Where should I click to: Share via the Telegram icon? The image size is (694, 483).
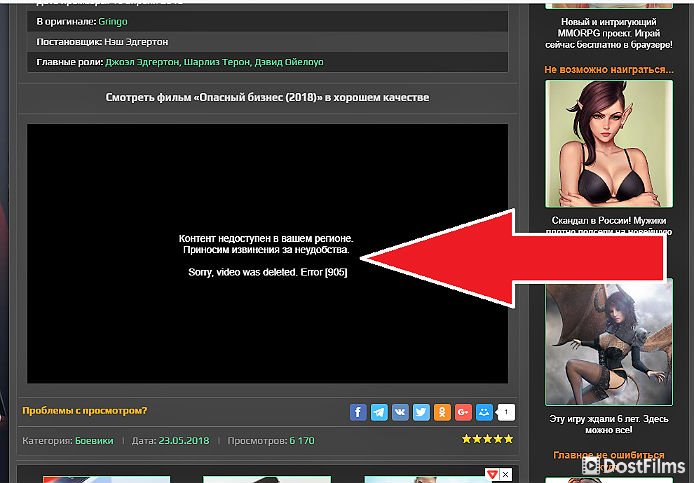[x=379, y=412]
